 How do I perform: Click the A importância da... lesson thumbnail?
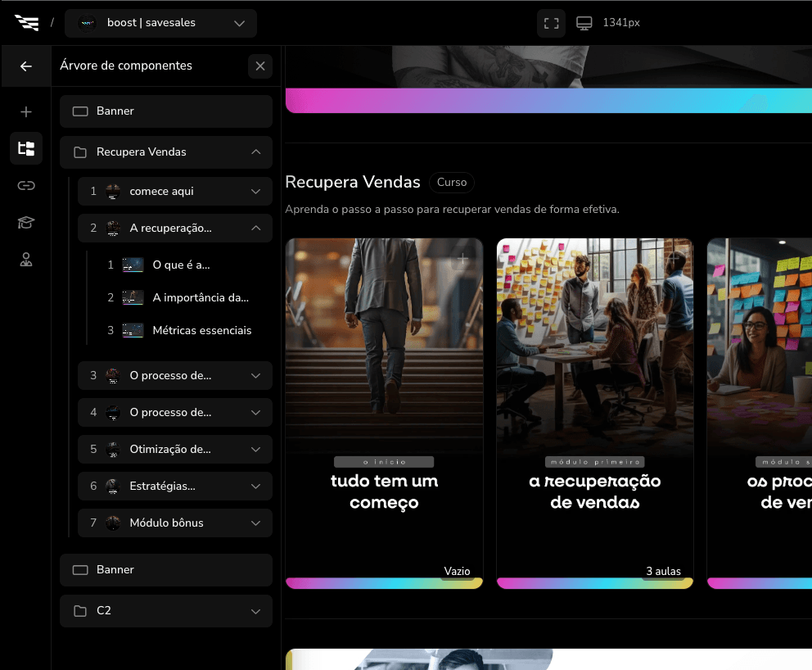[133, 297]
